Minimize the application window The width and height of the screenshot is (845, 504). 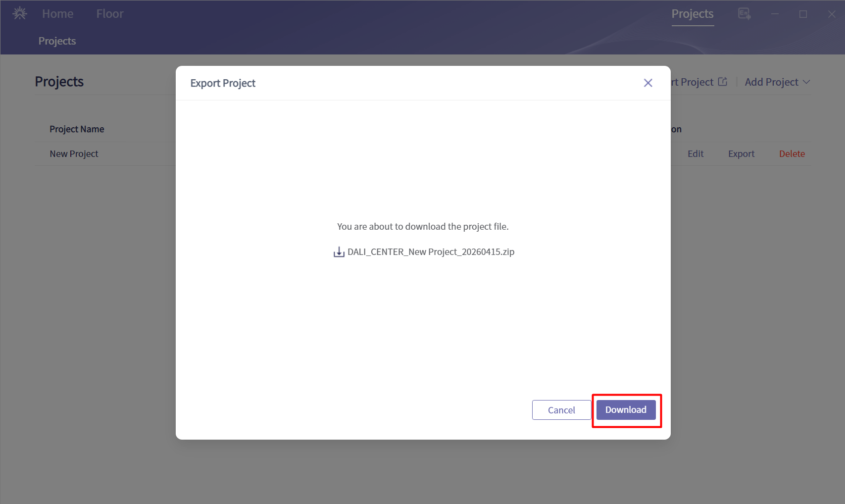[x=775, y=14]
